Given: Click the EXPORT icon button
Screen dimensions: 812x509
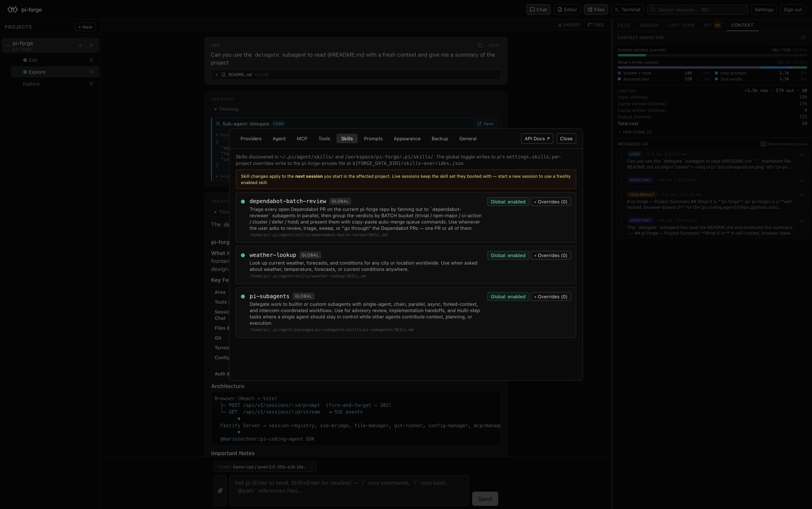Looking at the screenshot, I should (x=570, y=25).
